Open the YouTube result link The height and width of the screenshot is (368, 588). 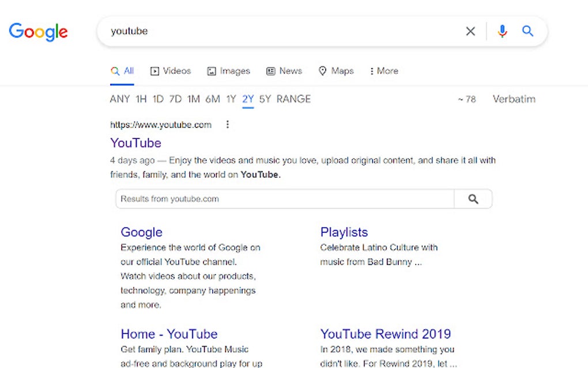(135, 142)
